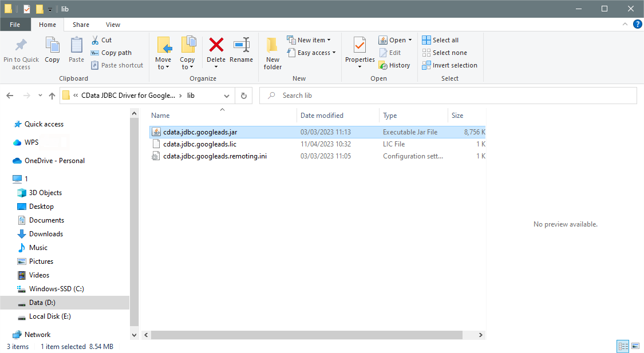Viewport: 644px width, 353px height.
Task: View History of the selected file
Action: click(394, 65)
